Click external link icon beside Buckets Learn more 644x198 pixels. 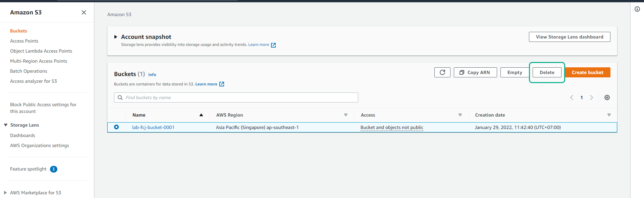click(222, 84)
